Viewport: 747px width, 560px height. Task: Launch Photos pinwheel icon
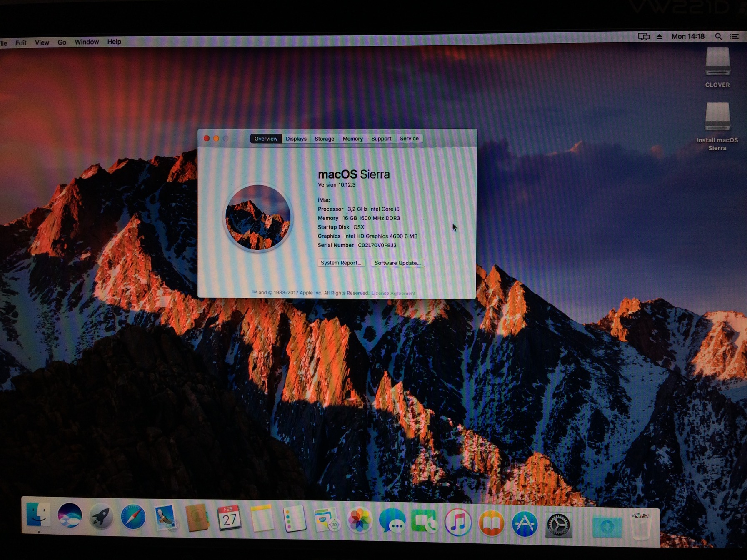point(359,520)
